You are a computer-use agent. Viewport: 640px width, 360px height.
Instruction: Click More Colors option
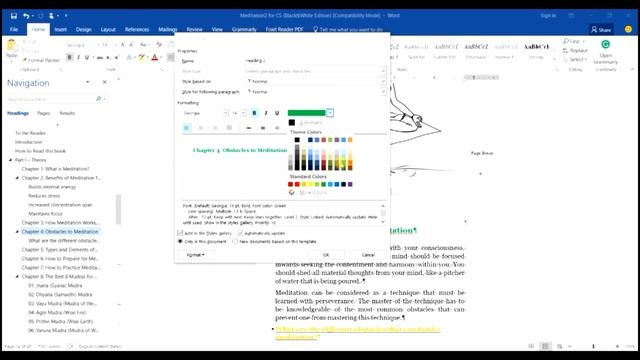[313, 192]
